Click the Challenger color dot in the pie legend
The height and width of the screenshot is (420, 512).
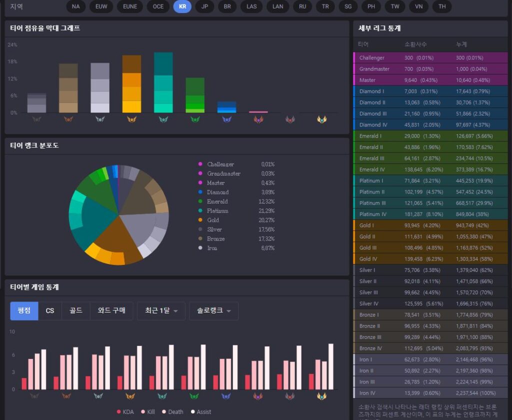point(200,164)
